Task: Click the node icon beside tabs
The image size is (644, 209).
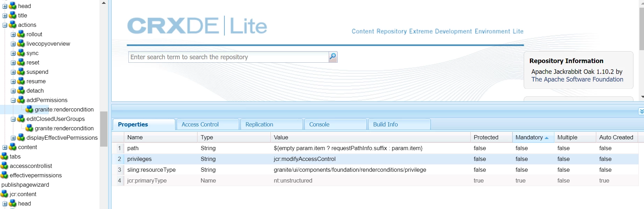Action: tap(5, 156)
